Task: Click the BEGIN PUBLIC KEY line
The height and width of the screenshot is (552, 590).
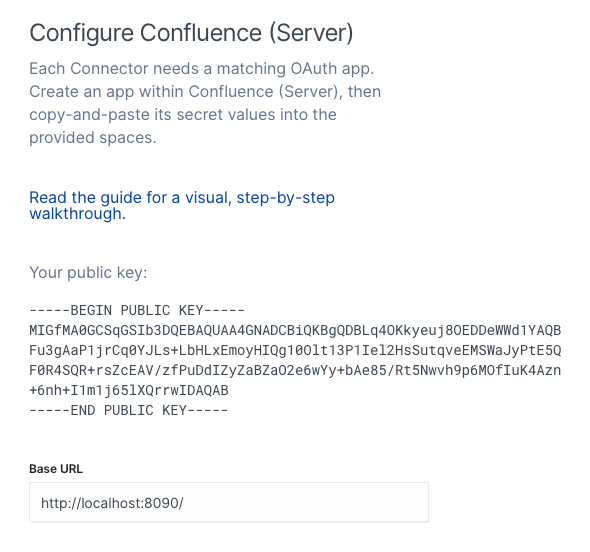Action: click(137, 310)
